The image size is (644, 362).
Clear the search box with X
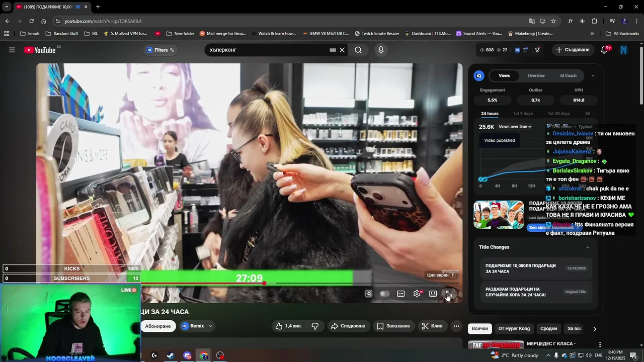[x=342, y=50]
